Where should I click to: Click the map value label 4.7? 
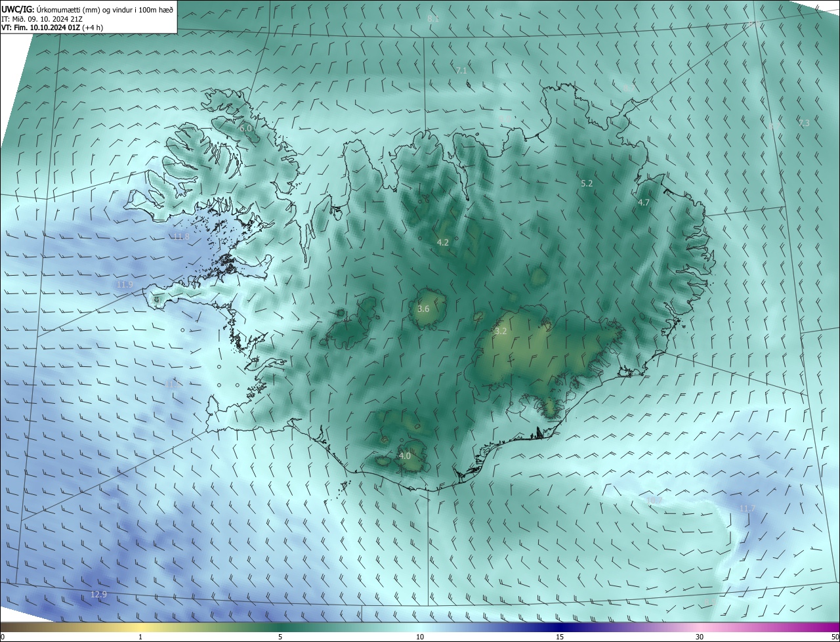pos(643,203)
